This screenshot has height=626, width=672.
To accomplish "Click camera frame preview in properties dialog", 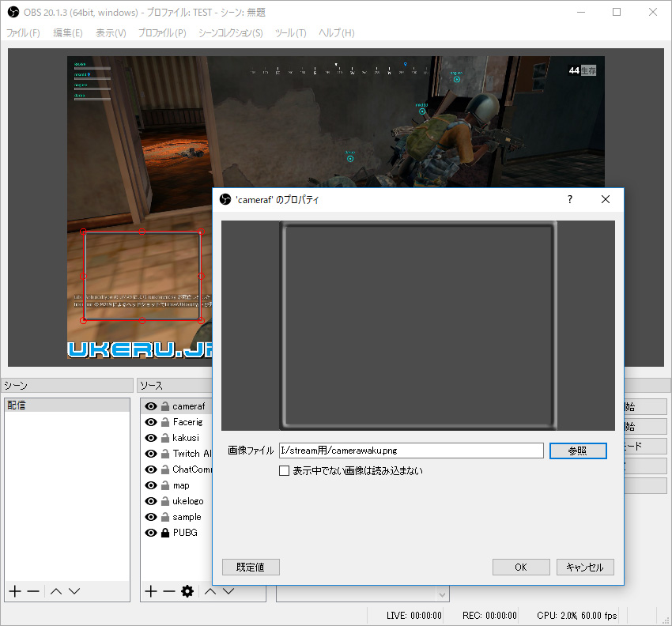I will (x=418, y=326).
